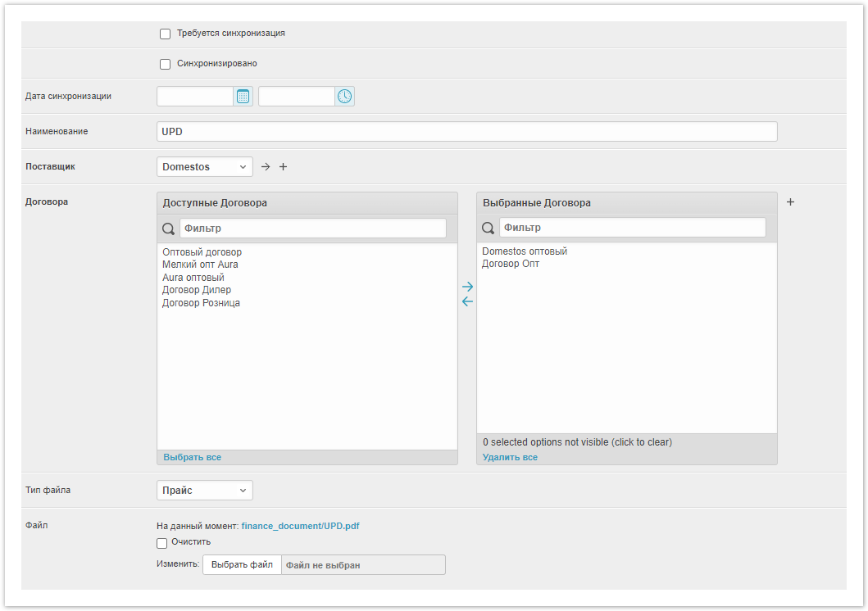Click Удалить все link
The width and height of the screenshot is (868, 611).
point(510,457)
